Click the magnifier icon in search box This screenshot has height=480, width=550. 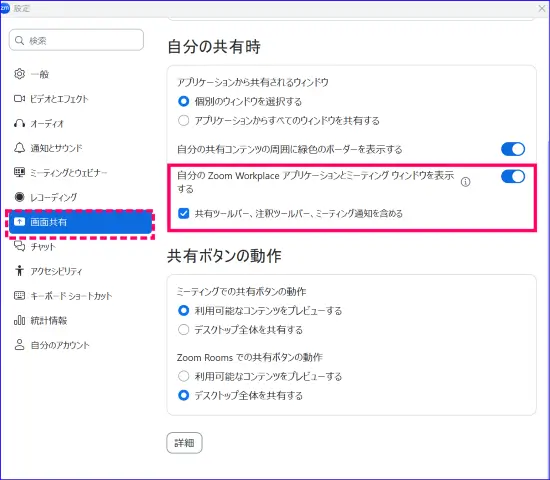click(x=20, y=40)
